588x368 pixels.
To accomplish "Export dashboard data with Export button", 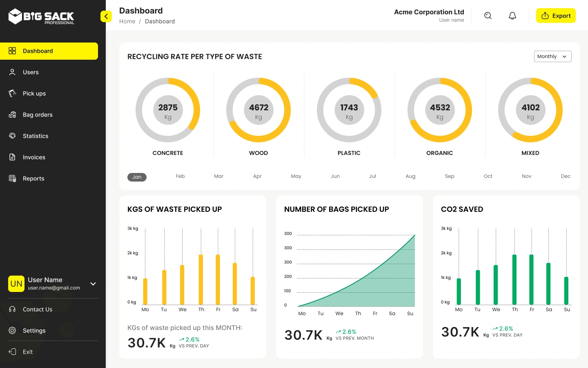I will pos(556,16).
